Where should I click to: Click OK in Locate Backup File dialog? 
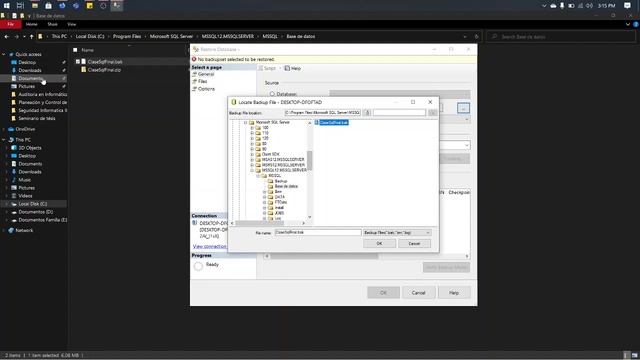click(x=379, y=244)
